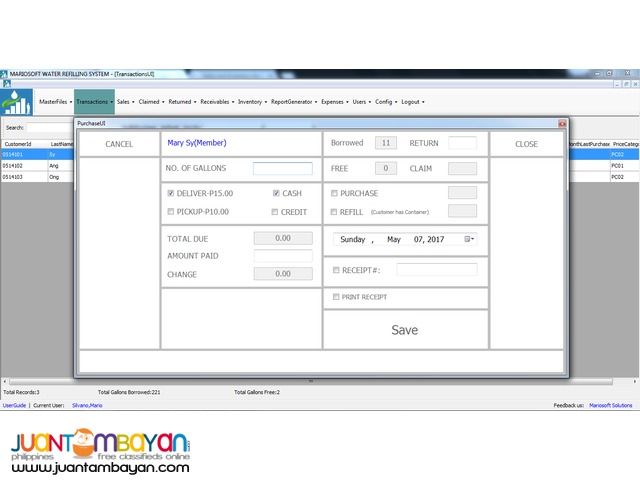Click the LastName column header
The image size is (640, 480).
61,144
